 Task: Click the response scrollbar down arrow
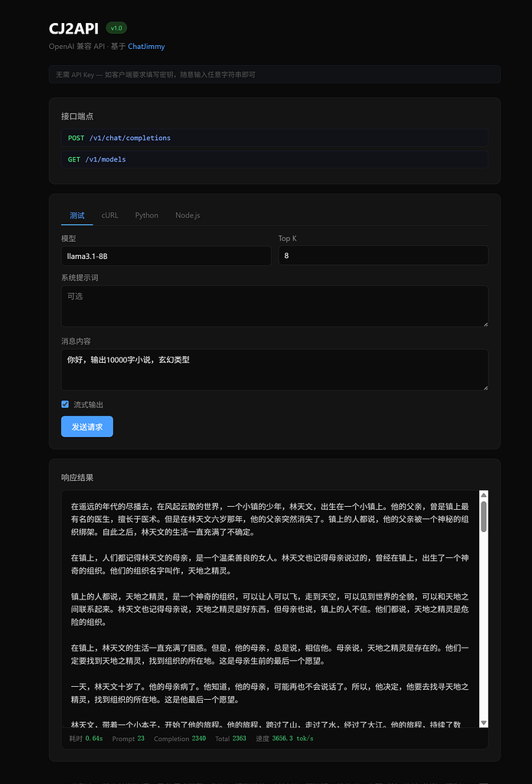pos(484,724)
